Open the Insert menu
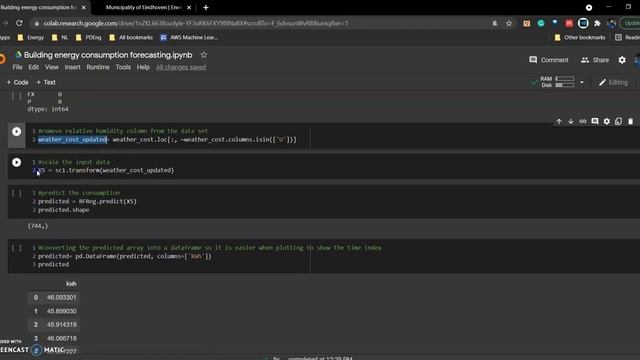Viewport: 640px width, 360px height. point(72,67)
